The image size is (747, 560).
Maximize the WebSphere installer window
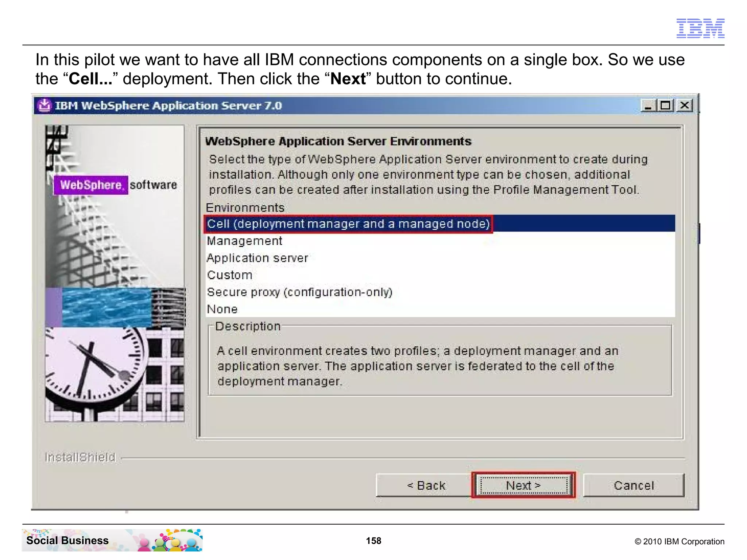665,106
